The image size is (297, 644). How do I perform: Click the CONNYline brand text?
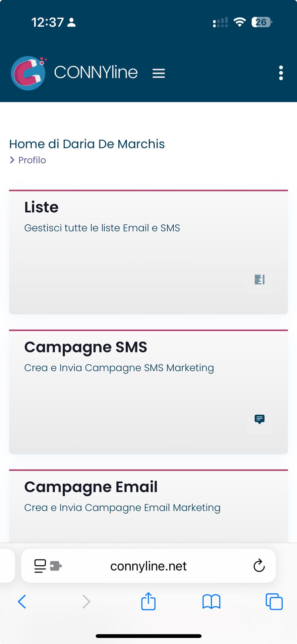click(x=96, y=72)
